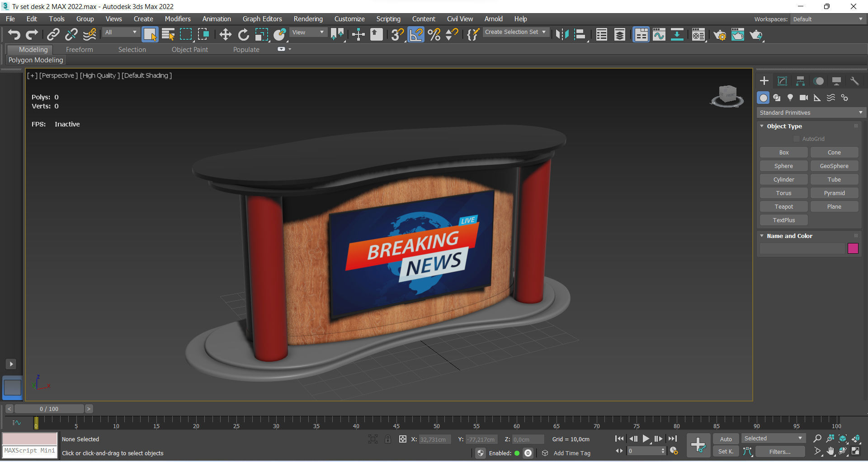This screenshot has width=868, height=462.
Task: Toggle Auto Key mode
Action: [726, 439]
